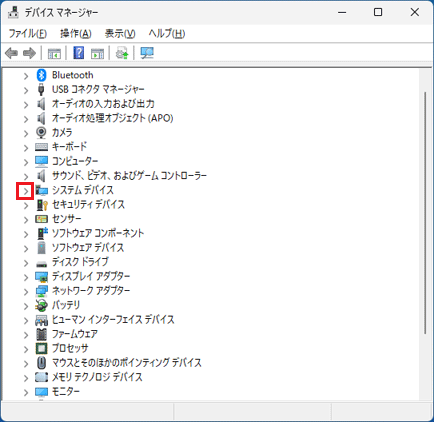Click the カメラ webcam icon
Viewport: 434px width, 422px height.
41,133
